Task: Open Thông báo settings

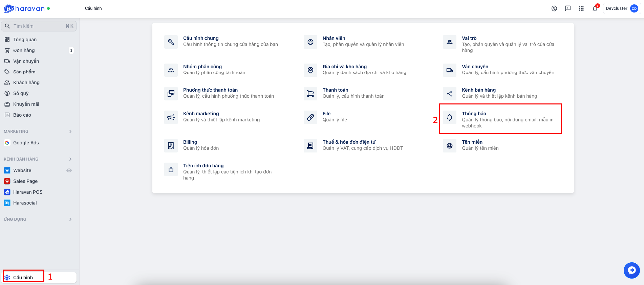Action: [x=474, y=114]
